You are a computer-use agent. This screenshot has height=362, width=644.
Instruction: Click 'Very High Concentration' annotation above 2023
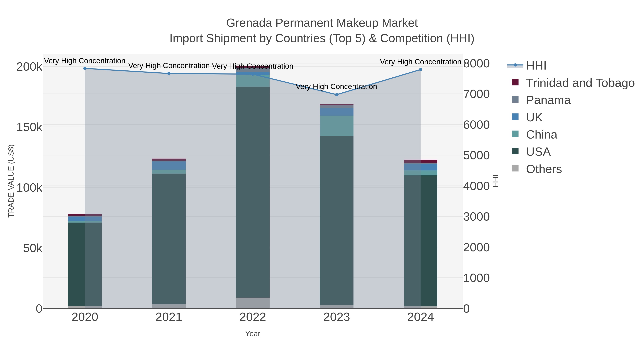[336, 87]
